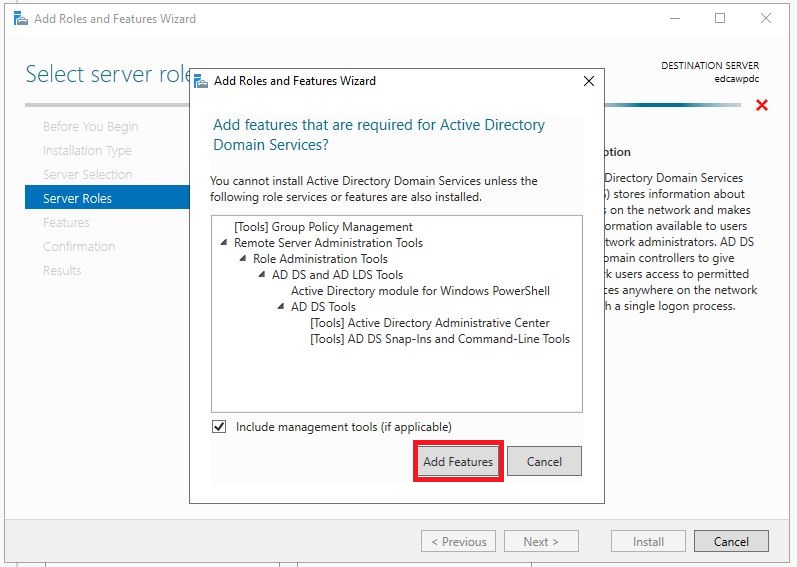This screenshot has height=567, width=797.
Task: Click main window title bar server icon
Action: (x=21, y=19)
